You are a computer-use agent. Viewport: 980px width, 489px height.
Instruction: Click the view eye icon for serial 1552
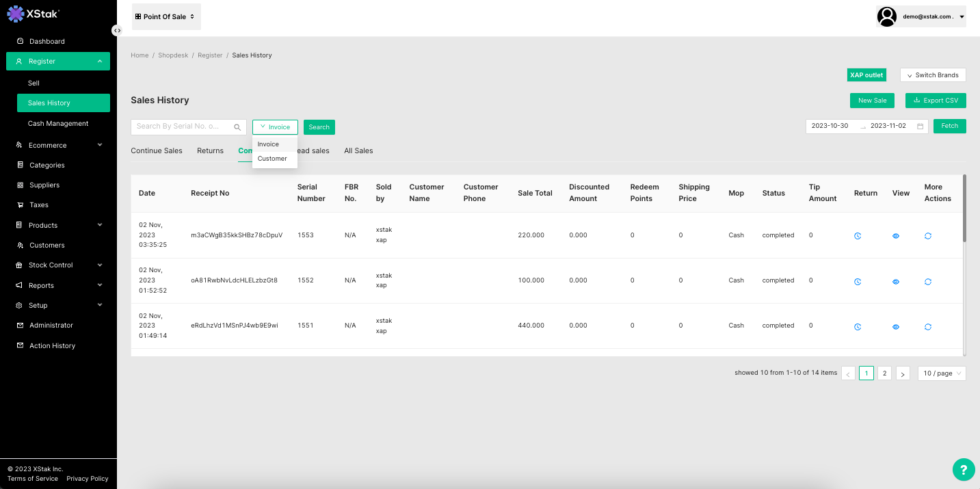[x=896, y=282]
